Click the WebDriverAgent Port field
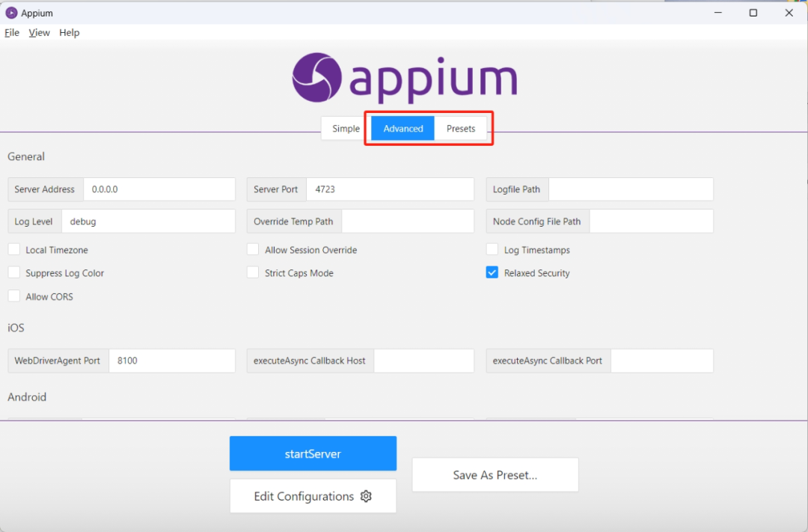808x532 pixels. click(x=172, y=361)
